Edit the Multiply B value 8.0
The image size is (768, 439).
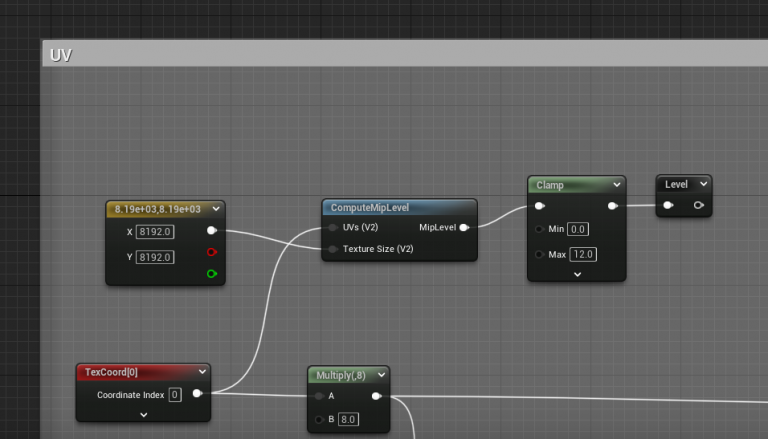pyautogui.click(x=348, y=419)
